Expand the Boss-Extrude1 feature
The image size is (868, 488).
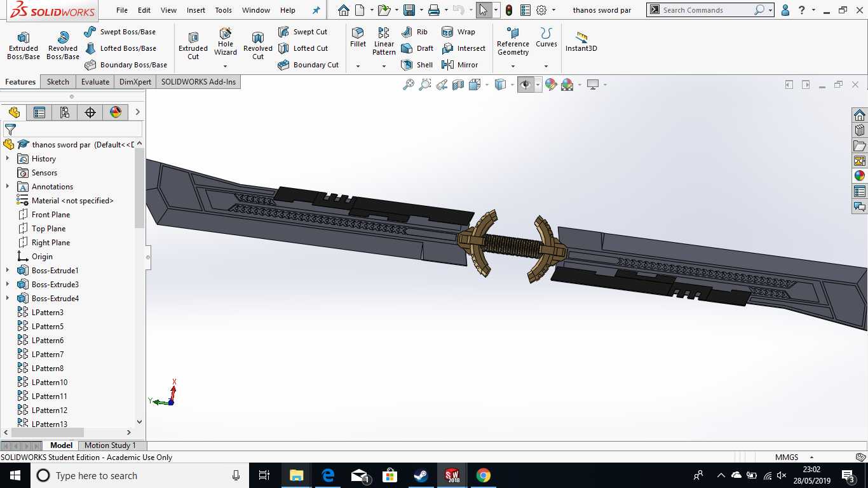(8, 271)
